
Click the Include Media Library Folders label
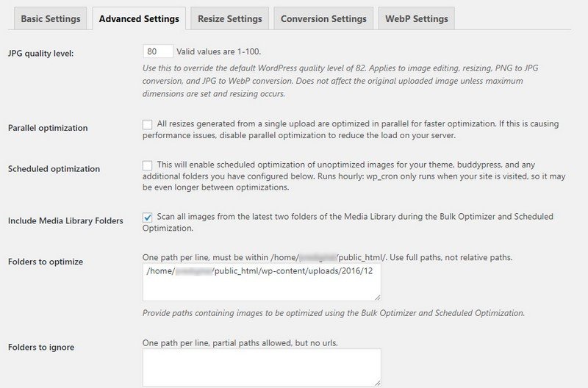pyautogui.click(x=65, y=220)
